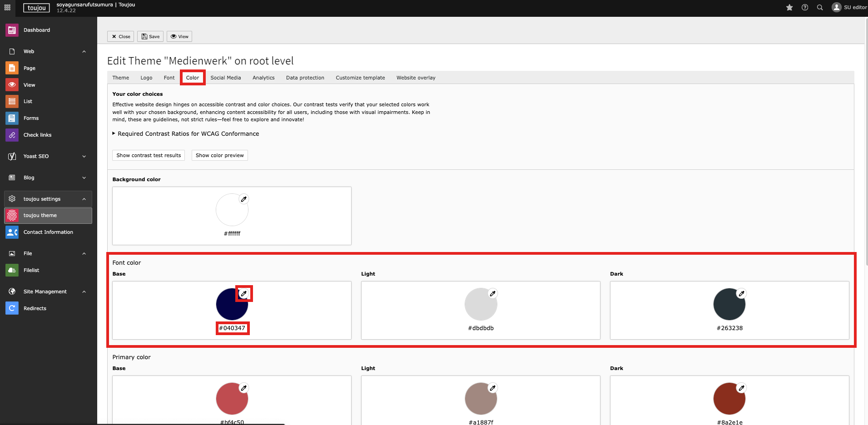Edit the Background color with eyedropper icon
The width and height of the screenshot is (868, 425).
pyautogui.click(x=244, y=199)
